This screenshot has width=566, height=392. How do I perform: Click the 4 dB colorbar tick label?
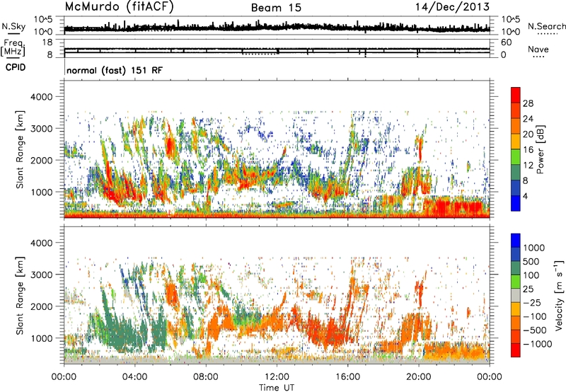[x=525, y=197]
